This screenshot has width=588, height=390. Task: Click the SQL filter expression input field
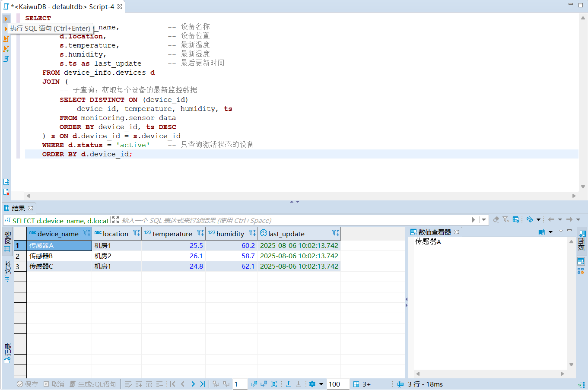pos(294,220)
